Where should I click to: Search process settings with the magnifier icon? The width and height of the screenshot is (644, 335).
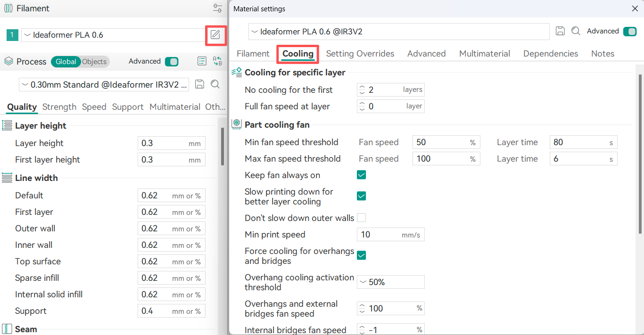coord(215,84)
